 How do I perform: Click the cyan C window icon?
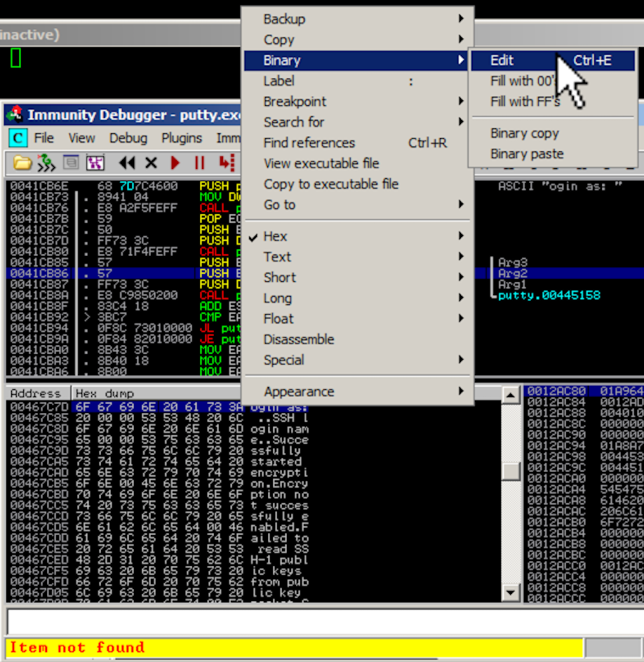click(18, 138)
